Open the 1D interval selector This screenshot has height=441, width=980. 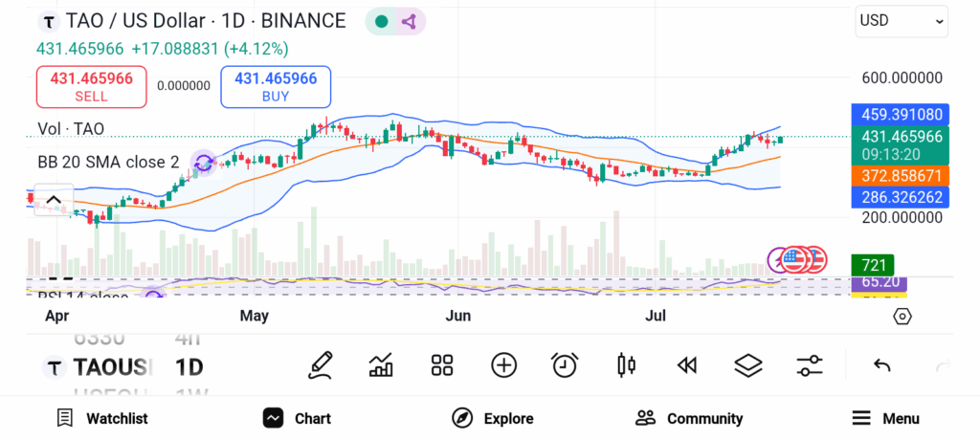pos(189,367)
